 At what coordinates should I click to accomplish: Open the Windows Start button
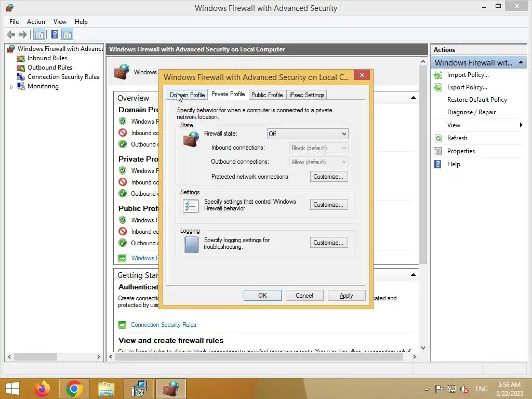point(12,389)
